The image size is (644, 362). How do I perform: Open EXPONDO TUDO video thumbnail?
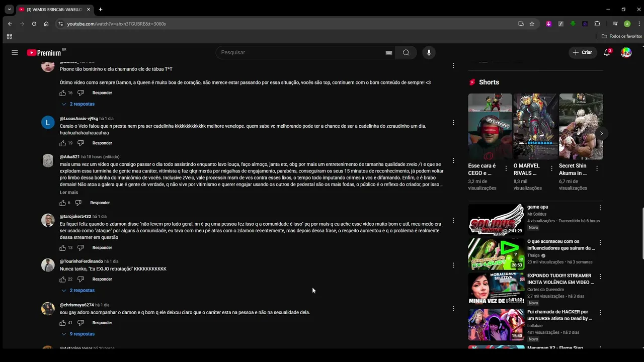pos(496,288)
